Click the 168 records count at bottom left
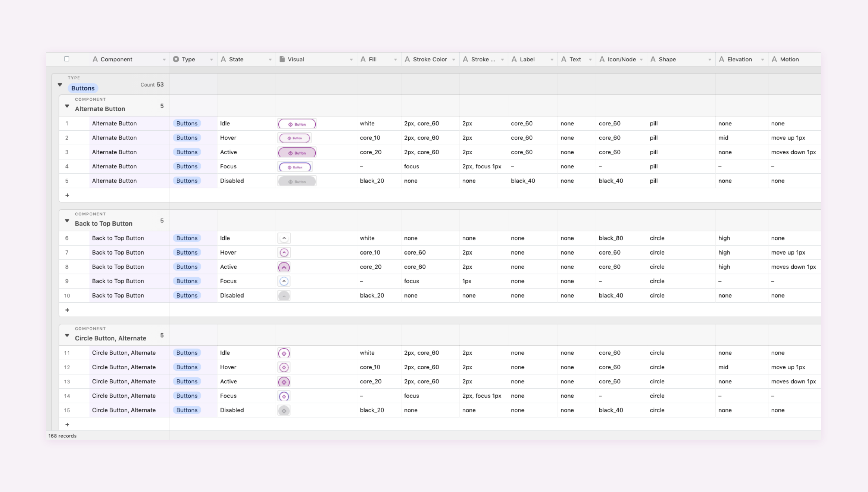This screenshot has width=868, height=492. click(x=62, y=436)
